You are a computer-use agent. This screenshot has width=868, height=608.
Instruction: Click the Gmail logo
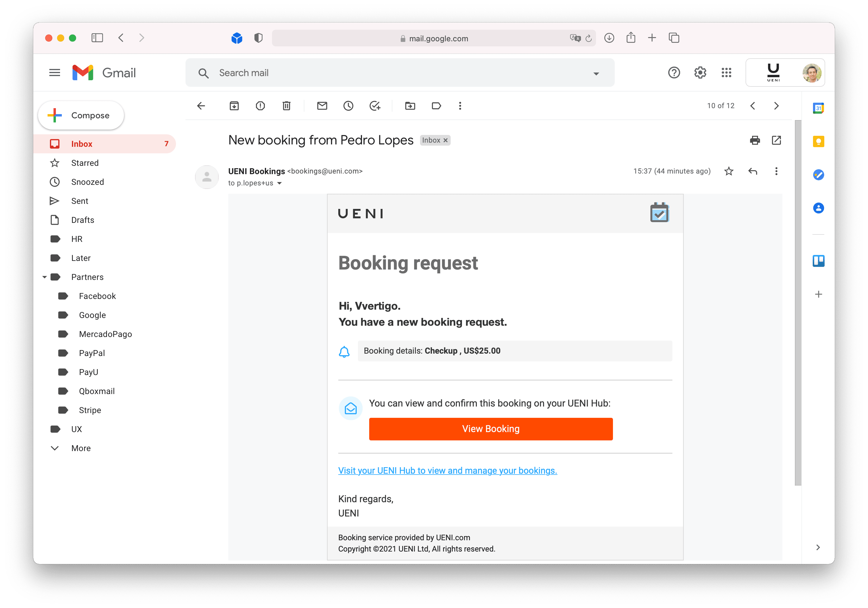tap(104, 73)
